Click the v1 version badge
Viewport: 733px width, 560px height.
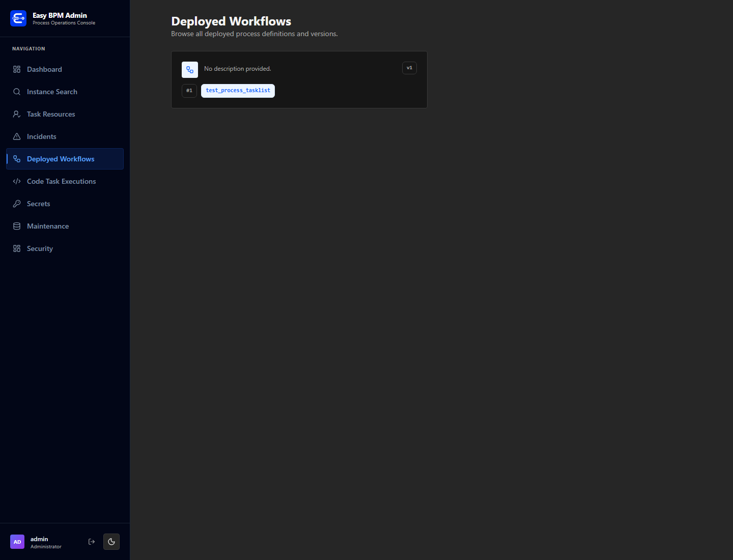409,68
